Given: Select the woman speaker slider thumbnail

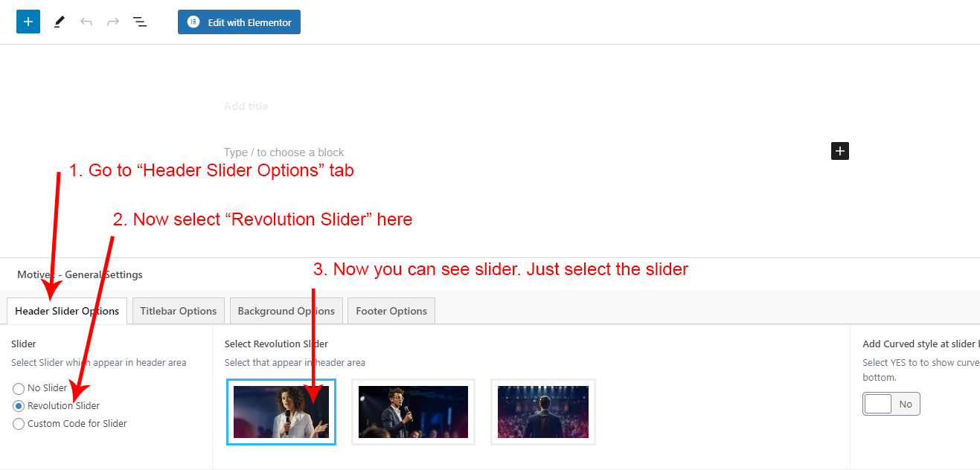Looking at the screenshot, I should coord(281,412).
